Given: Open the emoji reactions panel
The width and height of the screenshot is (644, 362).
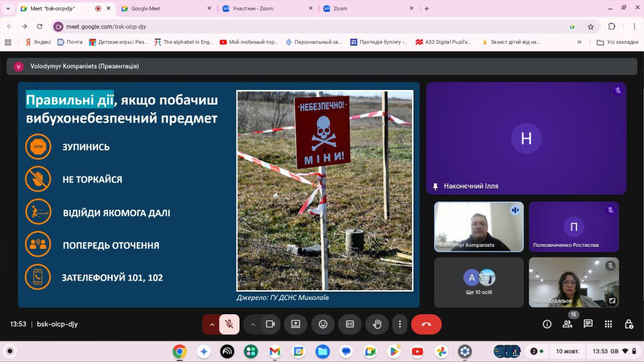Looking at the screenshot, I should pyautogui.click(x=323, y=324).
